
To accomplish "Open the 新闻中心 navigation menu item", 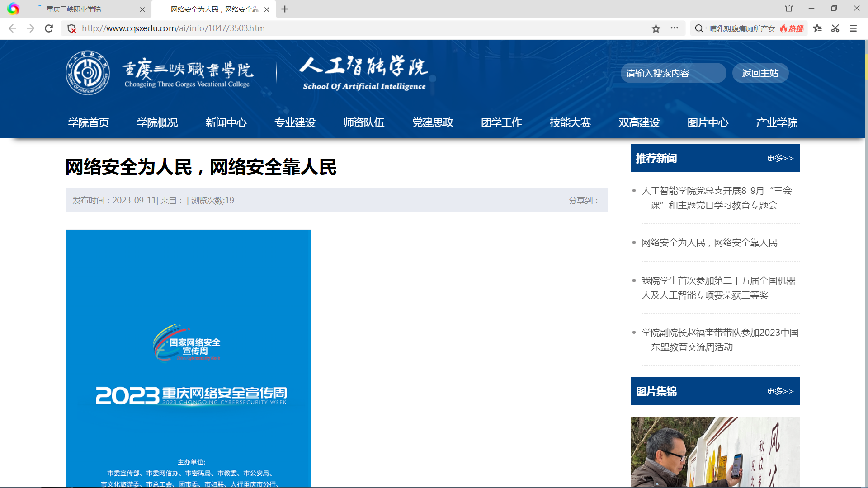I will (x=226, y=122).
